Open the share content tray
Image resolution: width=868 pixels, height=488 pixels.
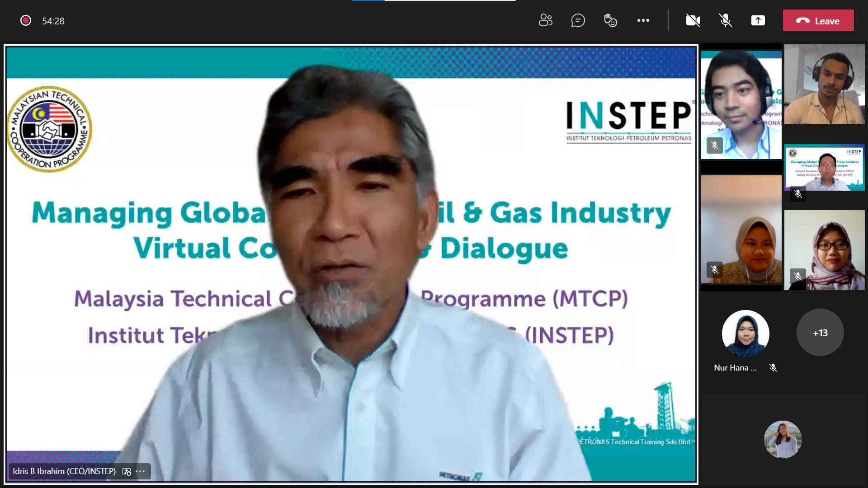(x=758, y=20)
